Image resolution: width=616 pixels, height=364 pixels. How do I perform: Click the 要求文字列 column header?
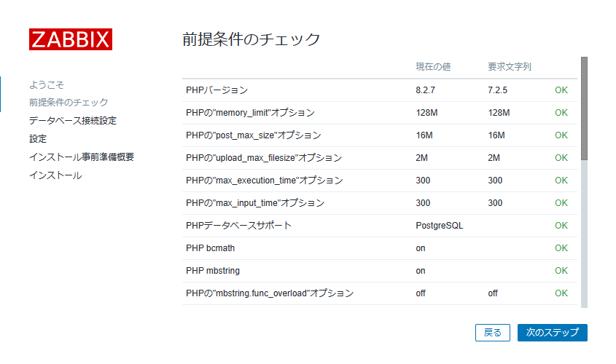click(509, 67)
